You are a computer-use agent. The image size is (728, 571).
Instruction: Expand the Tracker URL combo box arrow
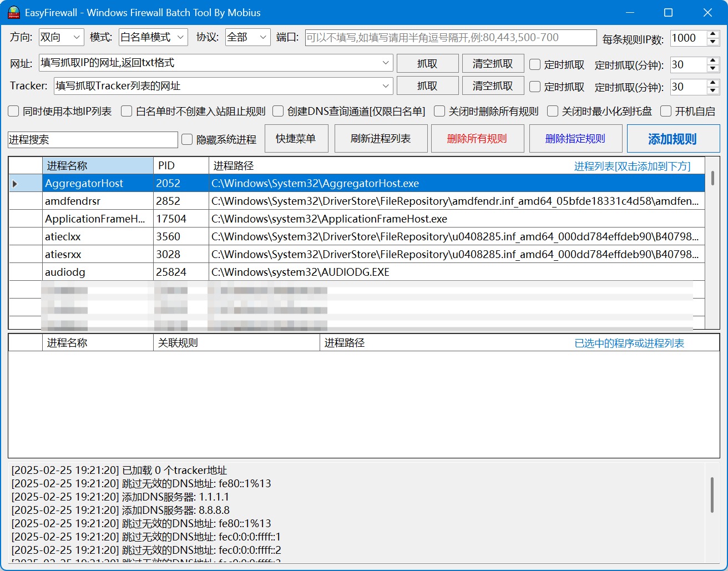point(386,86)
